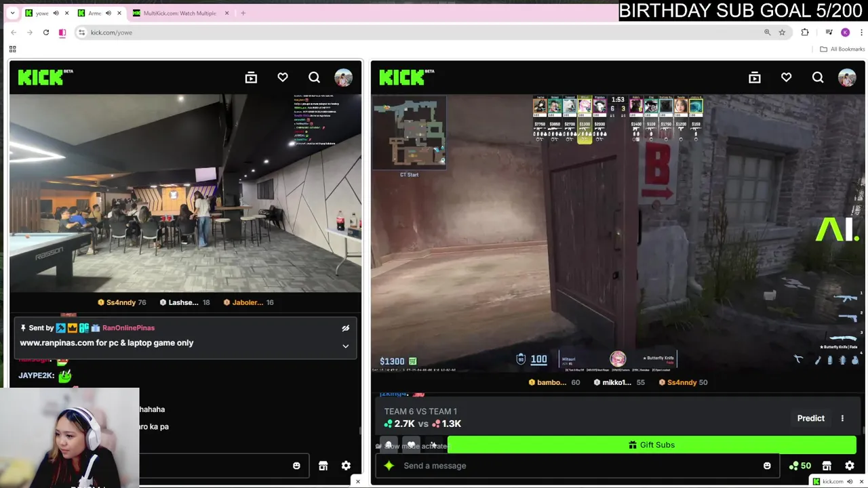Viewport: 868px width, 488px height.
Task: Open search in right Kick header
Action: [x=818, y=78]
